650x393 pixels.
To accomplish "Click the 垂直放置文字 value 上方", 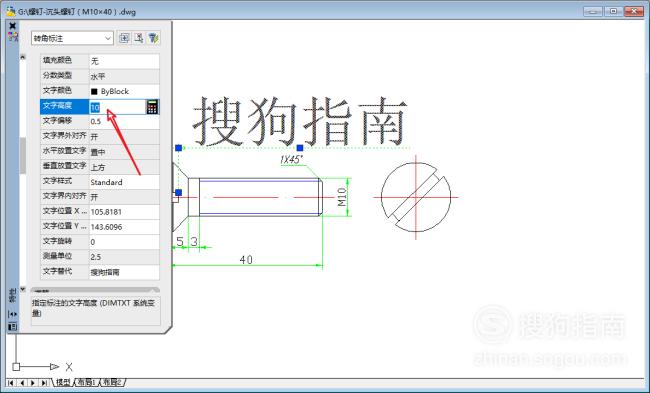I will tap(124, 167).
